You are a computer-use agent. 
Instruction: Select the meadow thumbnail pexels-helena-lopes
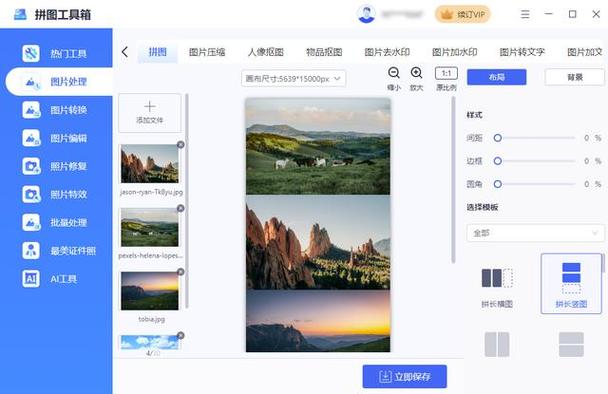tap(150, 227)
